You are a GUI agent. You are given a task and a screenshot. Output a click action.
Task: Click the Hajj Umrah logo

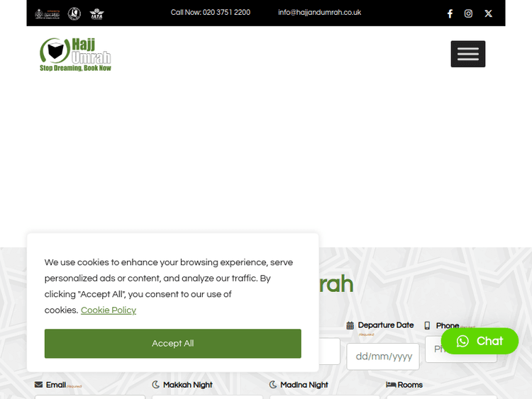click(x=76, y=55)
